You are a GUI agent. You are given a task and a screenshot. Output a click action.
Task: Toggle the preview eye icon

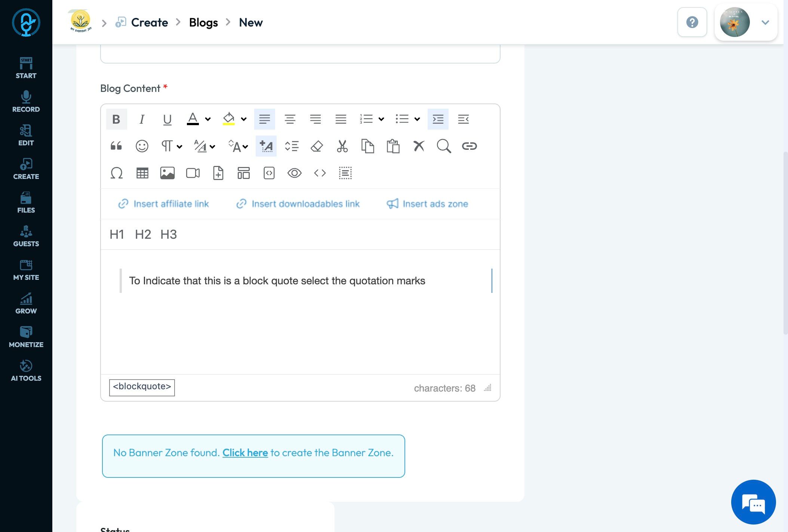[x=294, y=173]
